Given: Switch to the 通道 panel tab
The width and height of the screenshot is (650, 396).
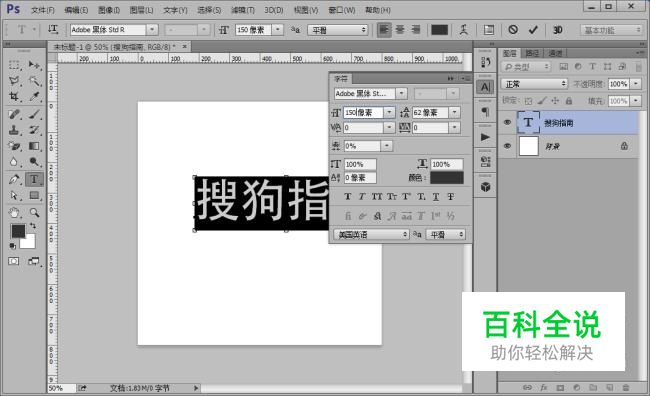Looking at the screenshot, I should tap(555, 53).
